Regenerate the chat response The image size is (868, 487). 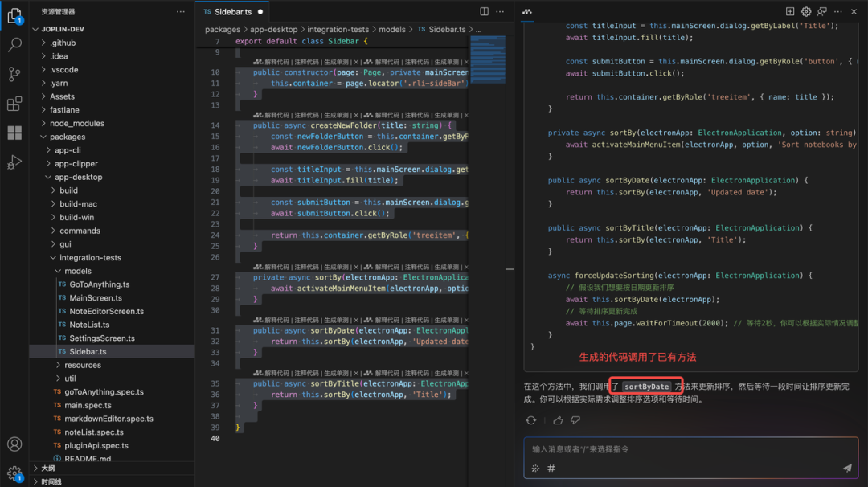pos(531,420)
